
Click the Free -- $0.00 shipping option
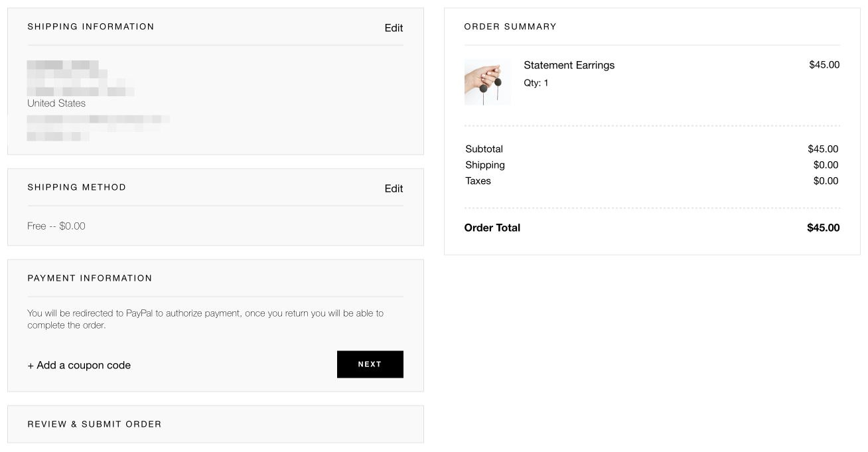56,226
